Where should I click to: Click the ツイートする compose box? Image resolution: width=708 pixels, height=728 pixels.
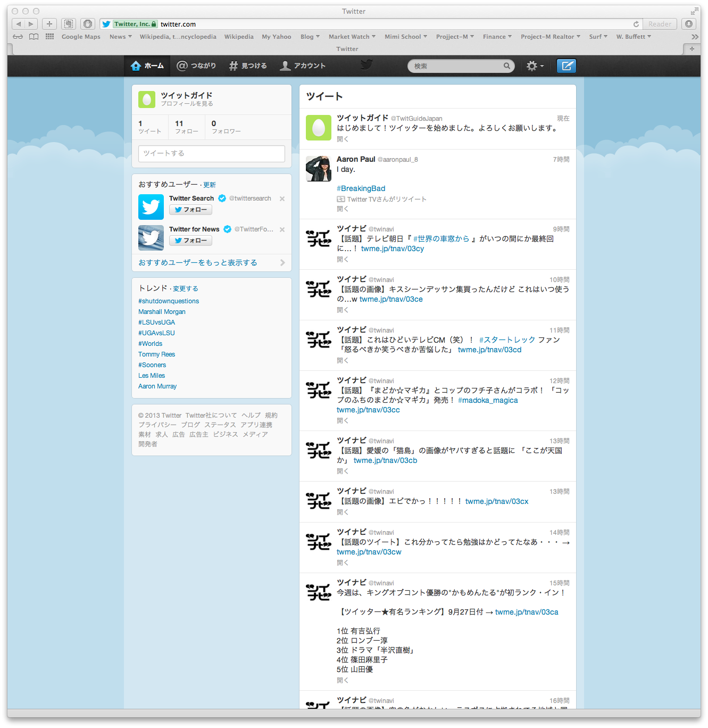[212, 153]
